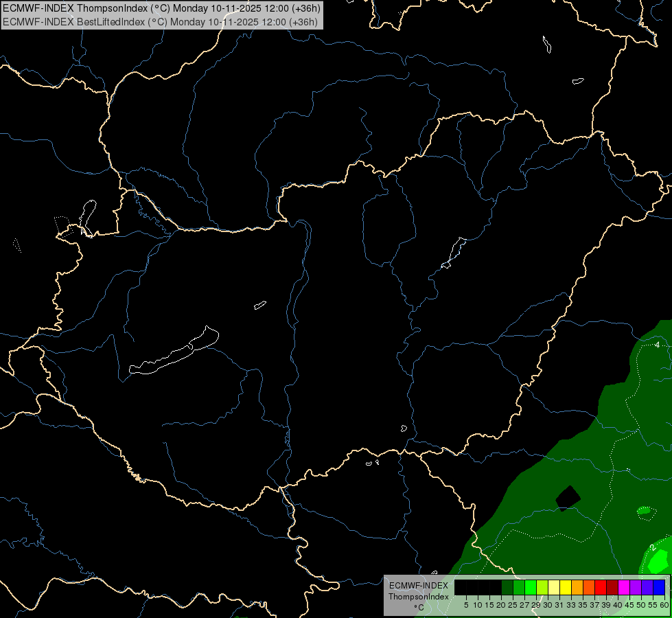The height and width of the screenshot is (618, 672).
Task: Click the BestLiftedIndex title line in the header
Action: point(161,22)
